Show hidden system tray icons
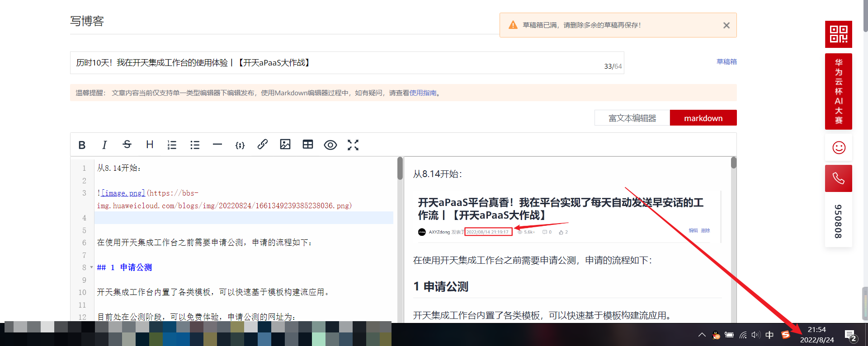This screenshot has height=346, width=868. pyautogui.click(x=702, y=335)
